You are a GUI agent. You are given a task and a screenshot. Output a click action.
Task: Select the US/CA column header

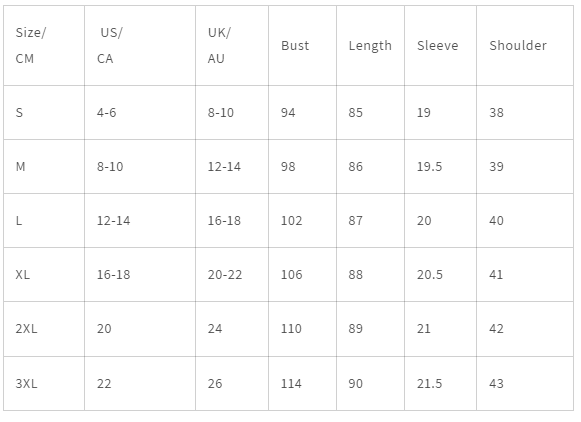140,46
